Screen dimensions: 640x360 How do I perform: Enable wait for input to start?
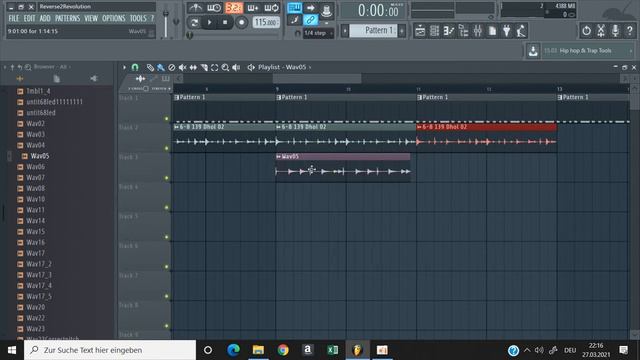(x=214, y=8)
